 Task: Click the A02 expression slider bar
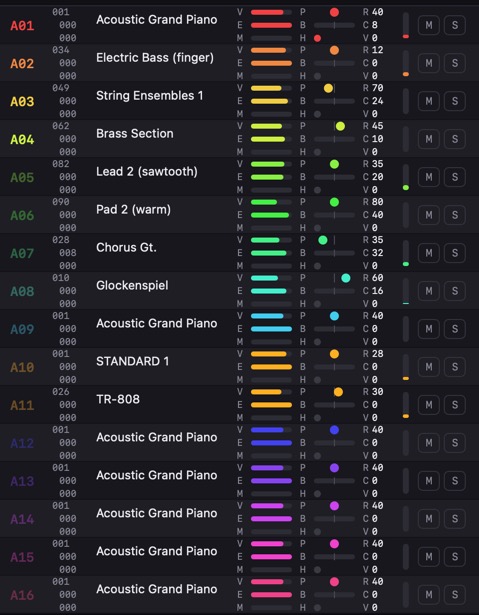tap(271, 63)
